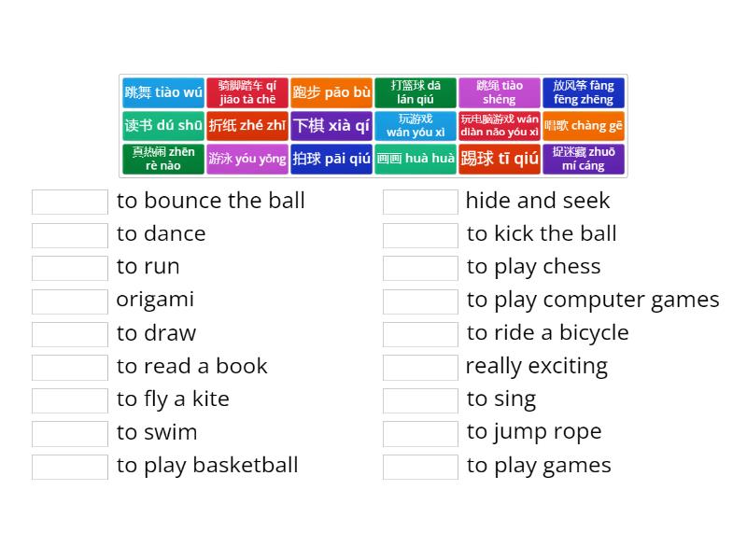The height and width of the screenshot is (560, 747).
Task: Pick the 骑脚踏车 bicycle tile
Action: coord(247,92)
